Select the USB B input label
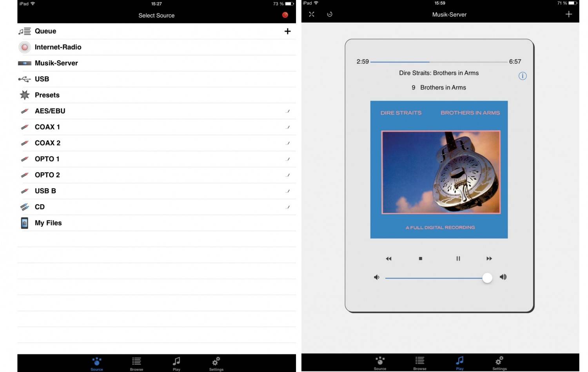588x372 pixels. pos(45,191)
